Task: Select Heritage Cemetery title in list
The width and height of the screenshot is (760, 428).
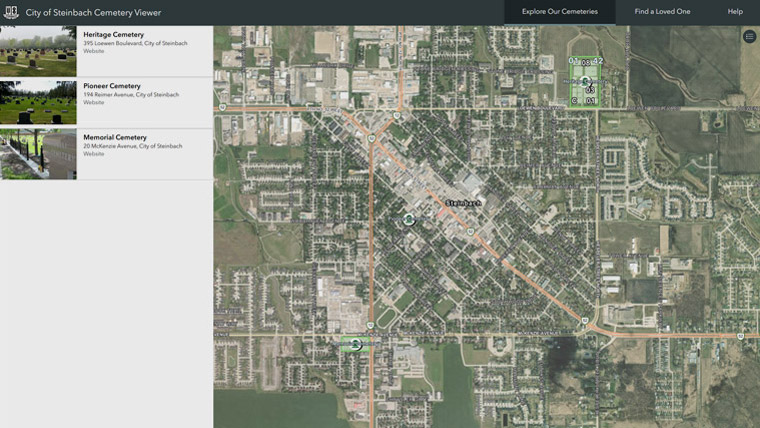Action: point(113,35)
